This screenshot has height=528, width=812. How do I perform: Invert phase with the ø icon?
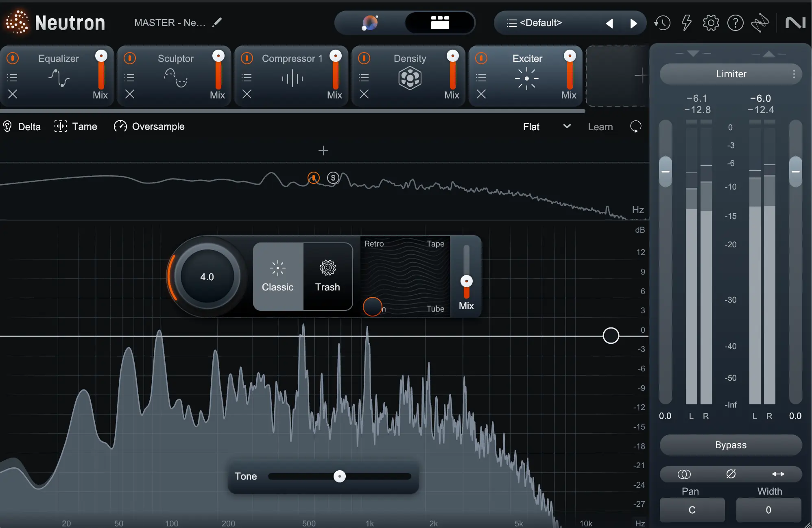coord(731,474)
